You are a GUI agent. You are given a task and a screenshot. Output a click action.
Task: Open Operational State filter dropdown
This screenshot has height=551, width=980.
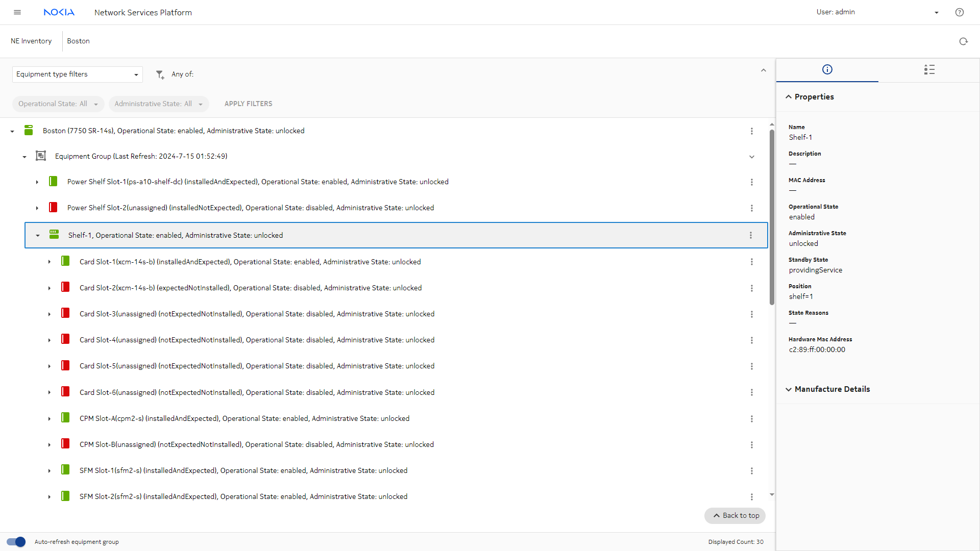(x=58, y=104)
